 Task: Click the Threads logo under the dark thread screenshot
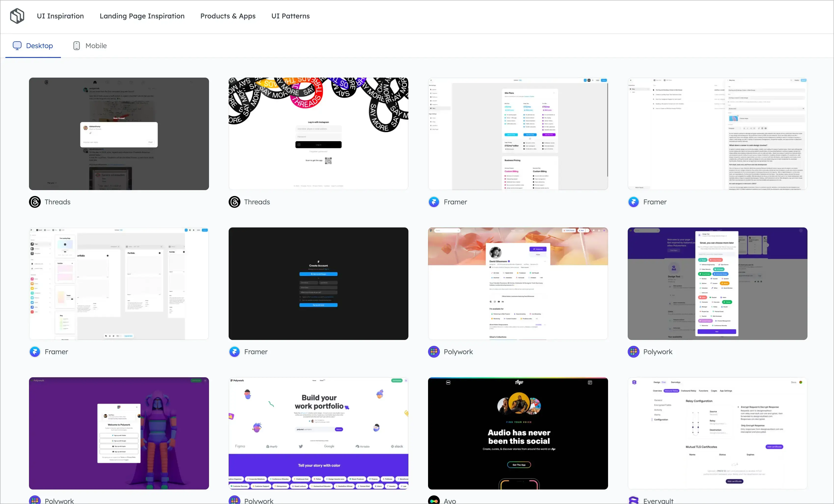point(35,202)
